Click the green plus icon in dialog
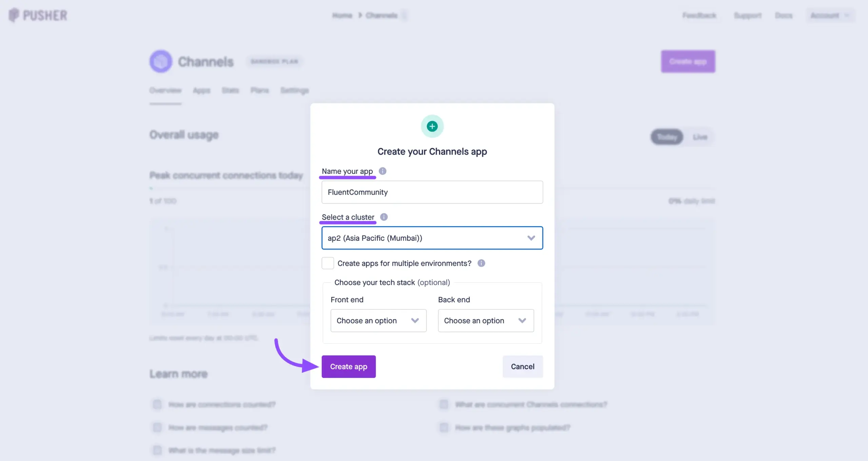The height and width of the screenshot is (461, 868). 432,126
